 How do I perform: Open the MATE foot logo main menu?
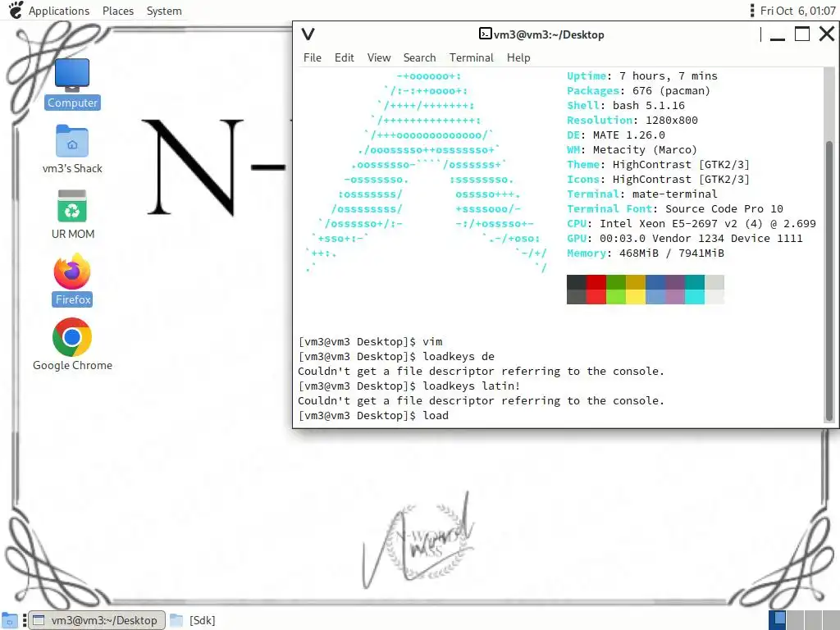pyautogui.click(x=16, y=10)
